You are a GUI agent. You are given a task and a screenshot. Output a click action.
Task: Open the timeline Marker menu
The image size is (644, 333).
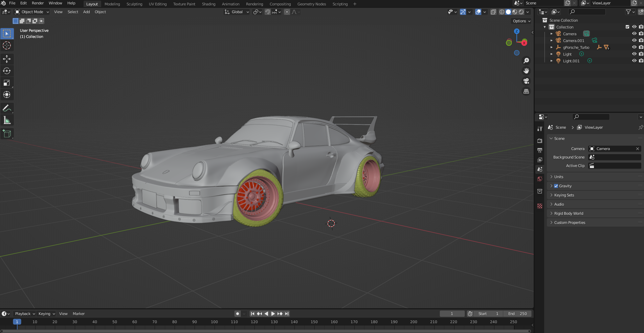click(79, 314)
